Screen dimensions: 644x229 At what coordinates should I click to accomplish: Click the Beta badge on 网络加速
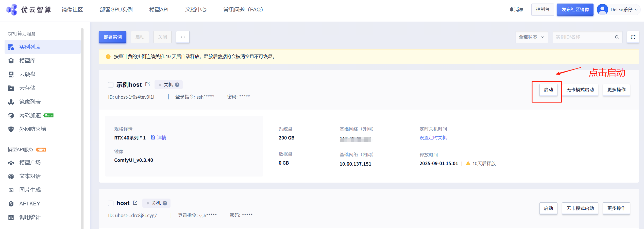(49, 115)
